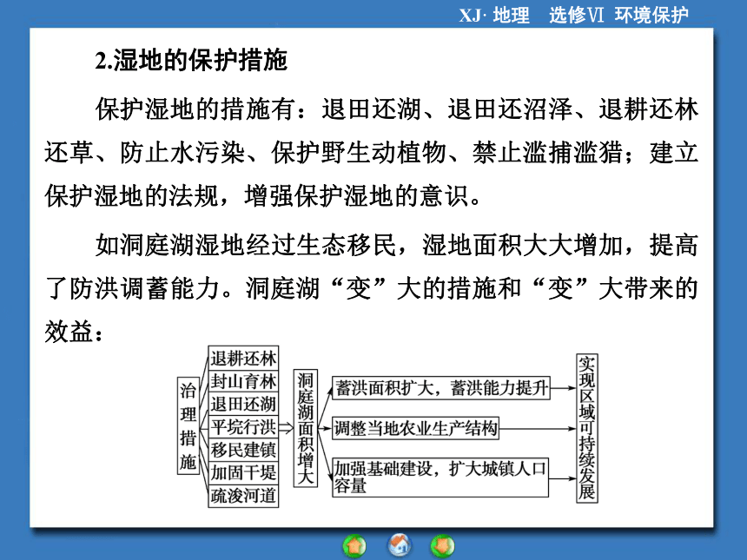Click line '保护湿地的法规，增强保护湿地的意识。'
Viewport: 747px width, 560px height.
point(263,195)
